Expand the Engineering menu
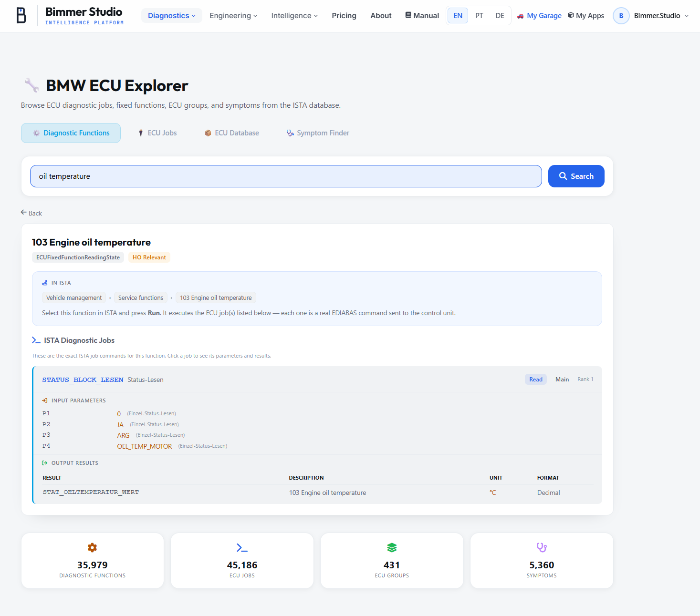Screen dimensions: 700x616 (x=233, y=16)
